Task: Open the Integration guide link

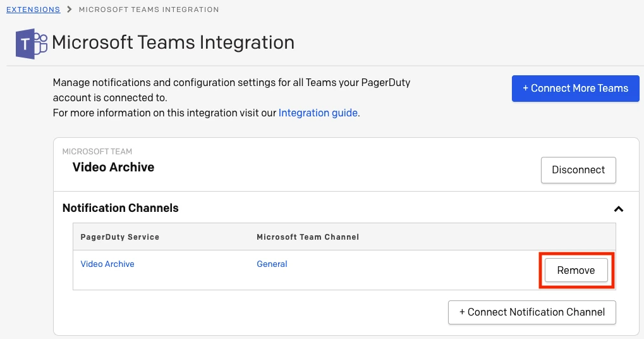Action: [x=318, y=113]
